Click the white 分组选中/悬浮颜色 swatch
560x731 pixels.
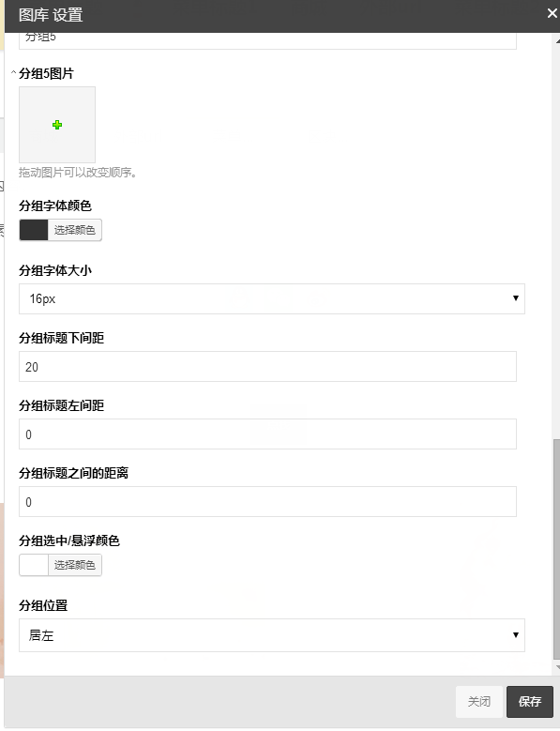(x=34, y=565)
